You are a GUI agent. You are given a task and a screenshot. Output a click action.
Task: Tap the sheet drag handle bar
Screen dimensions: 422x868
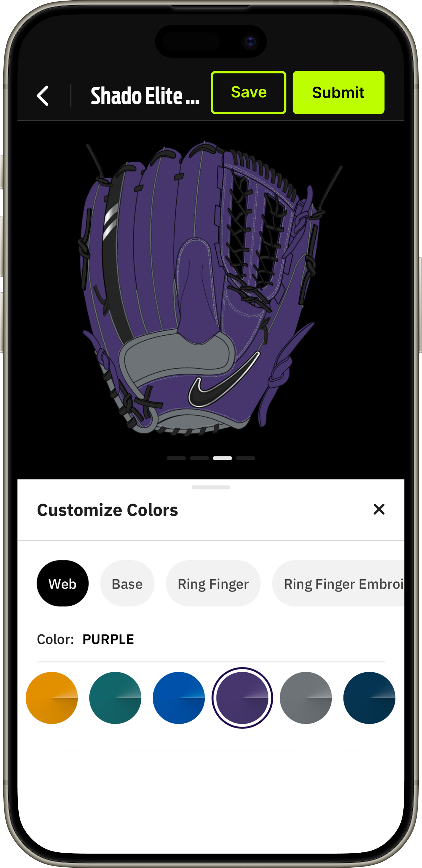click(211, 487)
